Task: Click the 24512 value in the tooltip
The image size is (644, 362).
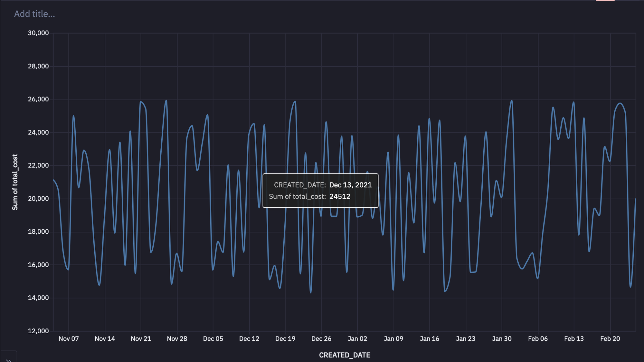Action: coord(340,196)
